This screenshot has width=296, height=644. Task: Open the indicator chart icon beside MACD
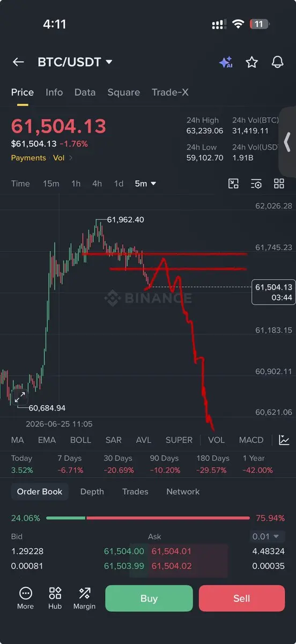pos(284,440)
